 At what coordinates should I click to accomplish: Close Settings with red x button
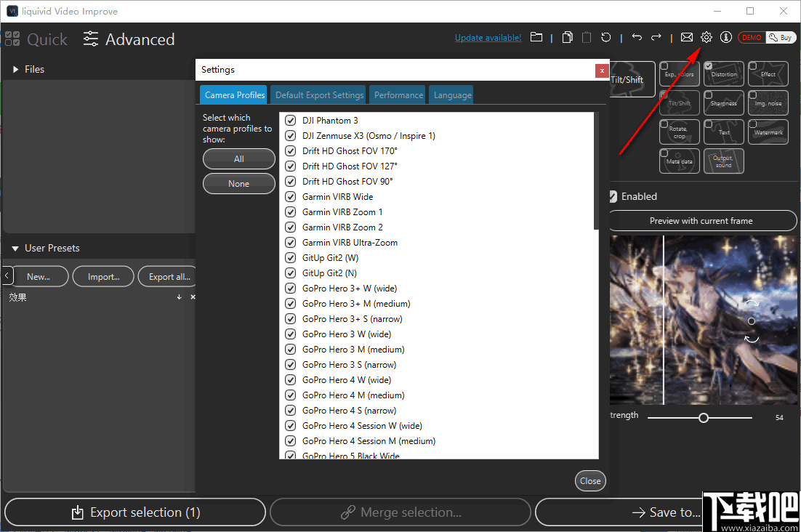click(x=602, y=70)
